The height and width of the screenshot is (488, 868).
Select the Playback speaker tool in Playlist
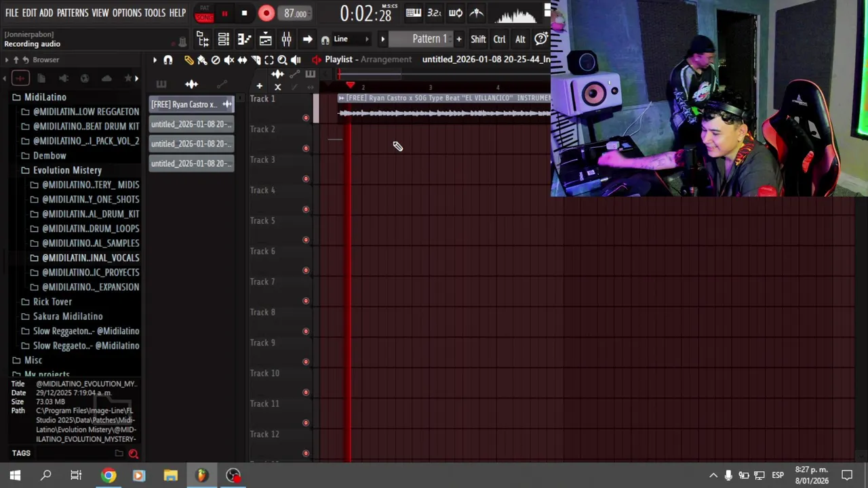click(x=296, y=60)
